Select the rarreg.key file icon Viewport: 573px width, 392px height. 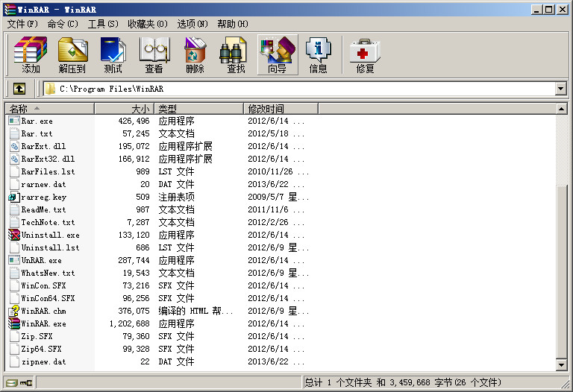(x=14, y=197)
